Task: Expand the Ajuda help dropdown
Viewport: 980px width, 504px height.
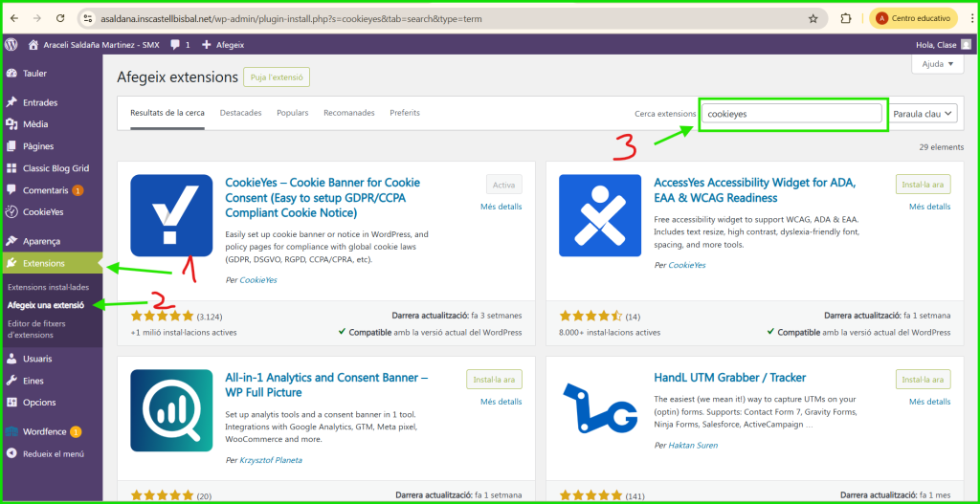Action: click(937, 64)
